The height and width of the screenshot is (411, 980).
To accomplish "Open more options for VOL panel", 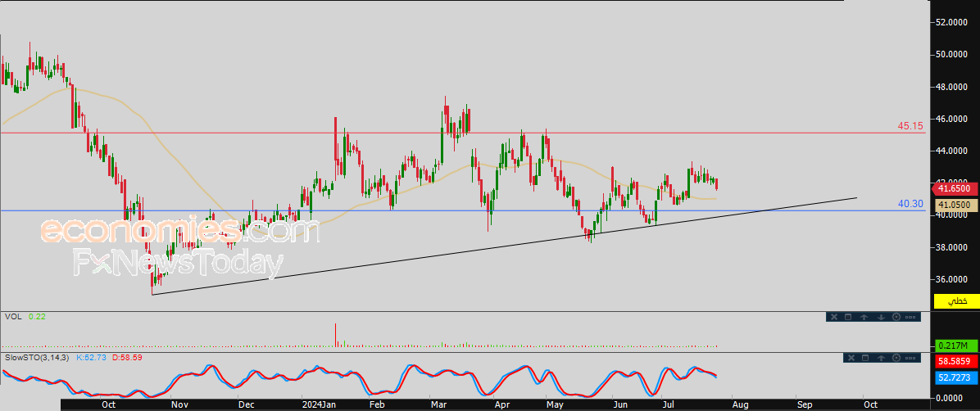I will pyautogui.click(x=910, y=318).
